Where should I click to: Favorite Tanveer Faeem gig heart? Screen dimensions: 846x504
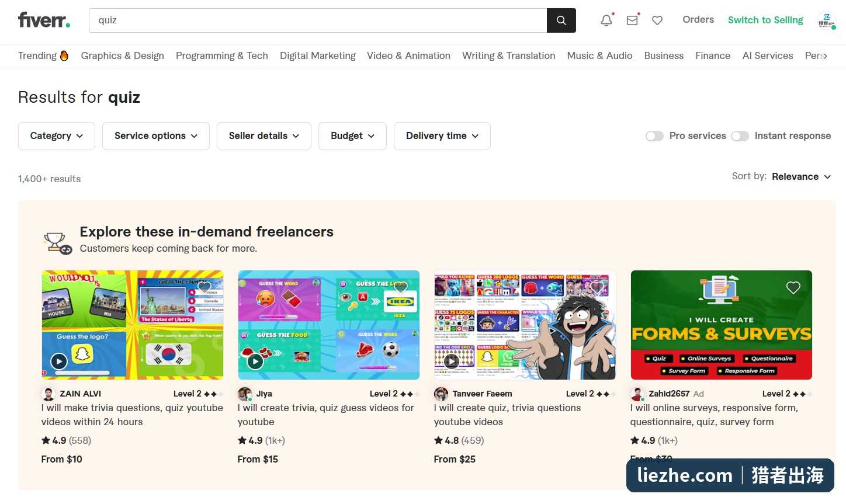(x=597, y=287)
